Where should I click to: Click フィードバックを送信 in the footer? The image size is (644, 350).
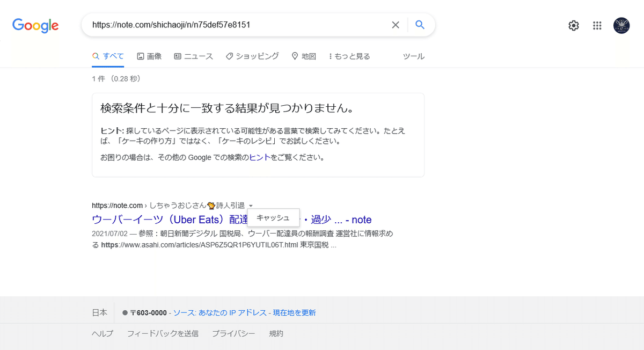pos(163,333)
